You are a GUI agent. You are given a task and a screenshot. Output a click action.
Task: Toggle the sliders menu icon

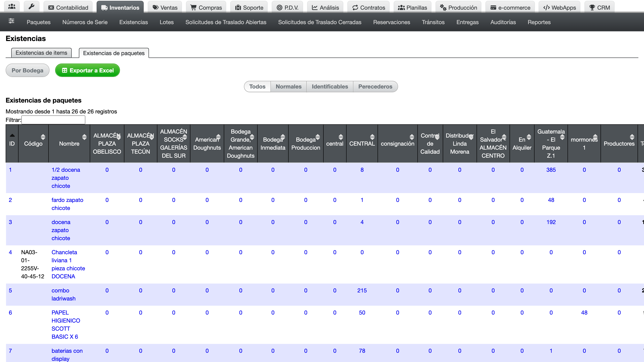[x=11, y=21]
